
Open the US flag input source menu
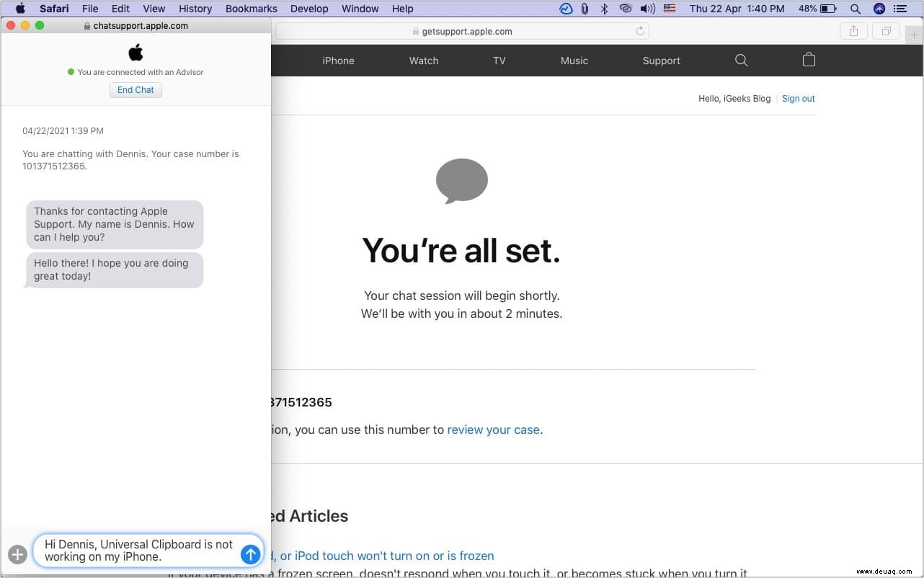[670, 9]
